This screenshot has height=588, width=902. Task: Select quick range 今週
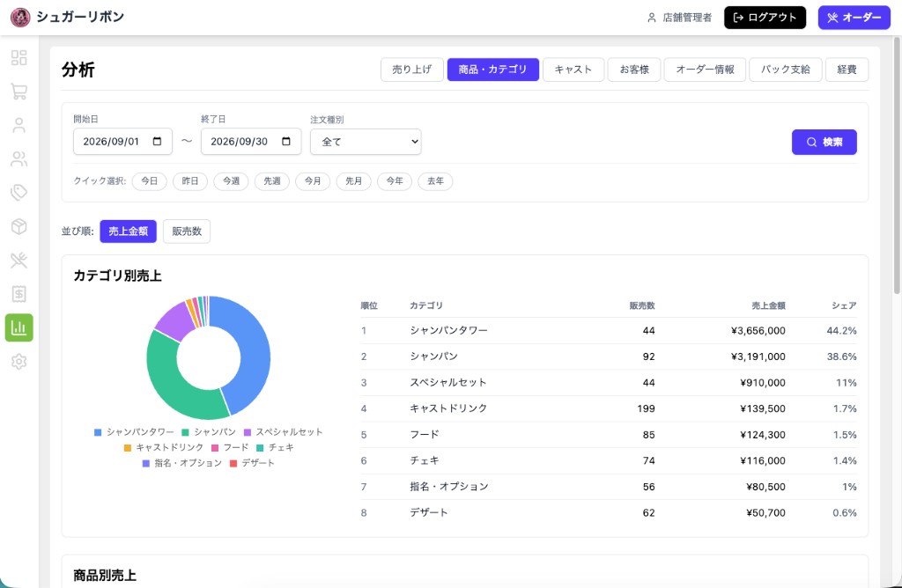232,181
